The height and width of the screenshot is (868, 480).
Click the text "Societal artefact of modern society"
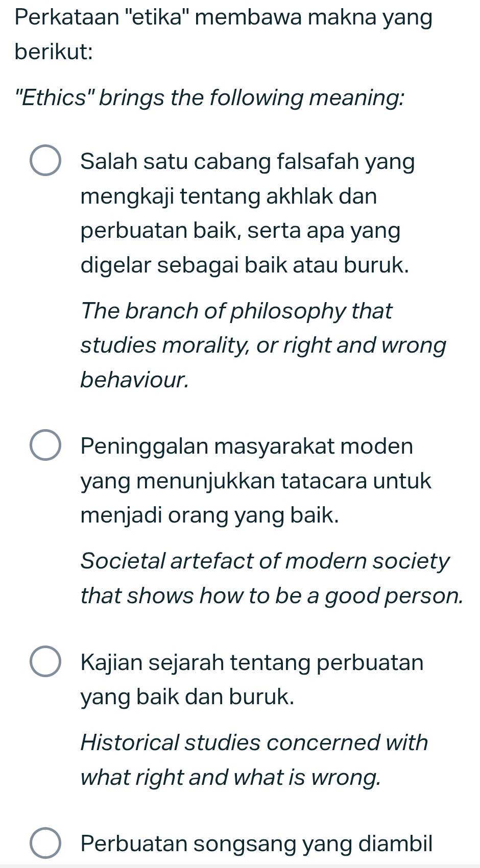coord(265,561)
